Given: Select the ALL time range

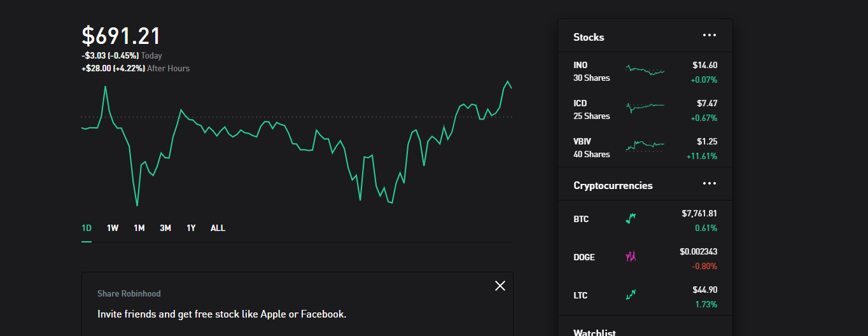Looking at the screenshot, I should pos(218,228).
